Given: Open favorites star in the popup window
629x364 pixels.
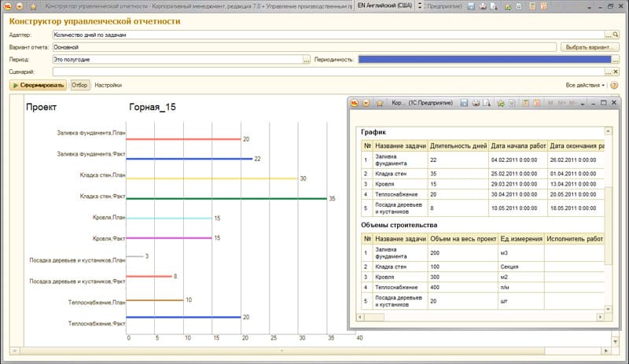Looking at the screenshot, I should pyautogui.click(x=380, y=103).
